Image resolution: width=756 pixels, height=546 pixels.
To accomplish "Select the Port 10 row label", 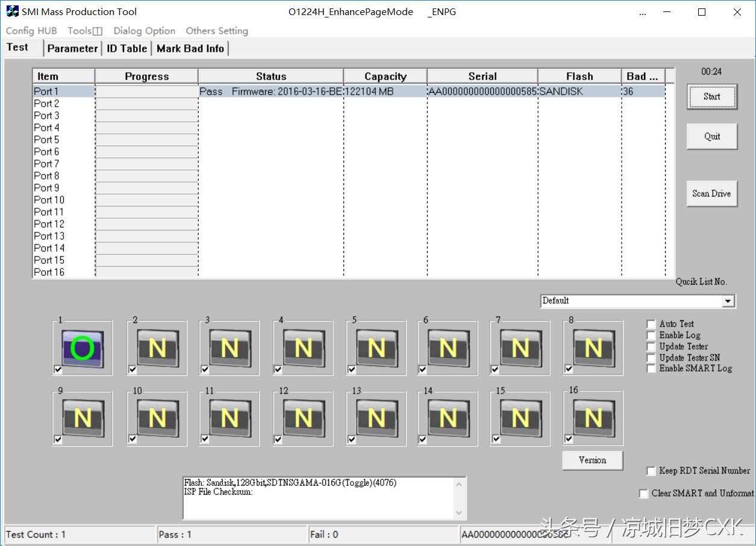I will tap(49, 200).
